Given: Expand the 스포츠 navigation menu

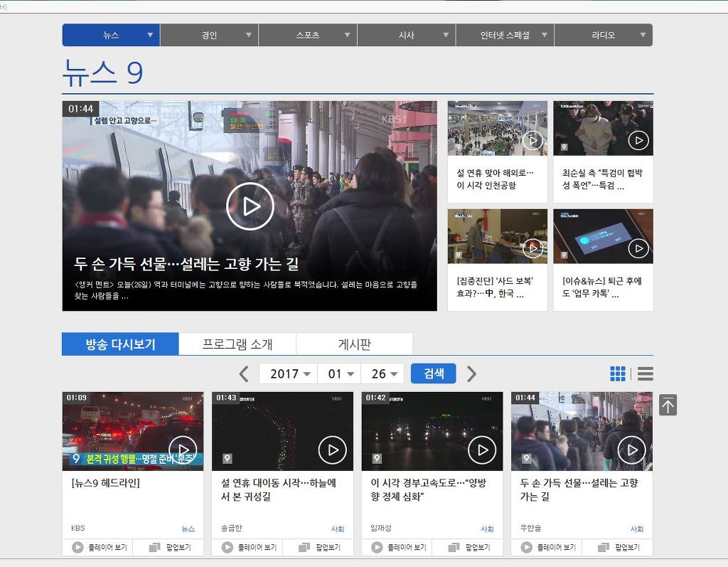Looking at the screenshot, I should click(x=308, y=35).
